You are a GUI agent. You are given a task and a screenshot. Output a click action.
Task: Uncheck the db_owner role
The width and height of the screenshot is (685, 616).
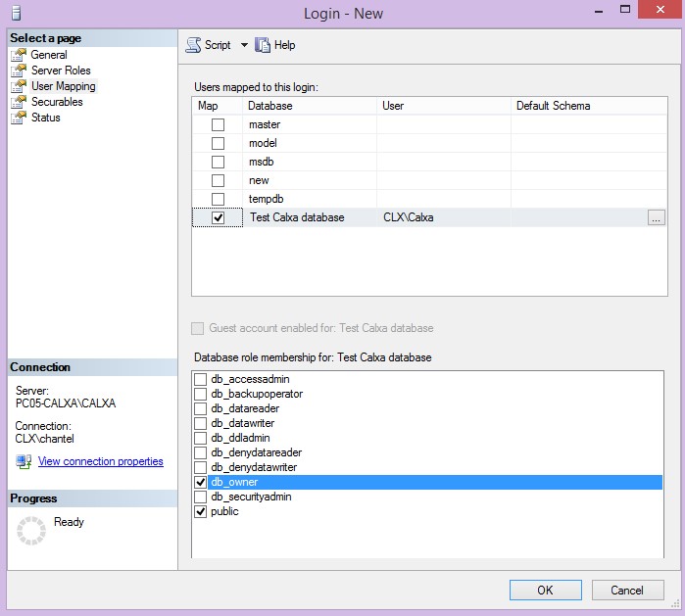pyautogui.click(x=201, y=483)
